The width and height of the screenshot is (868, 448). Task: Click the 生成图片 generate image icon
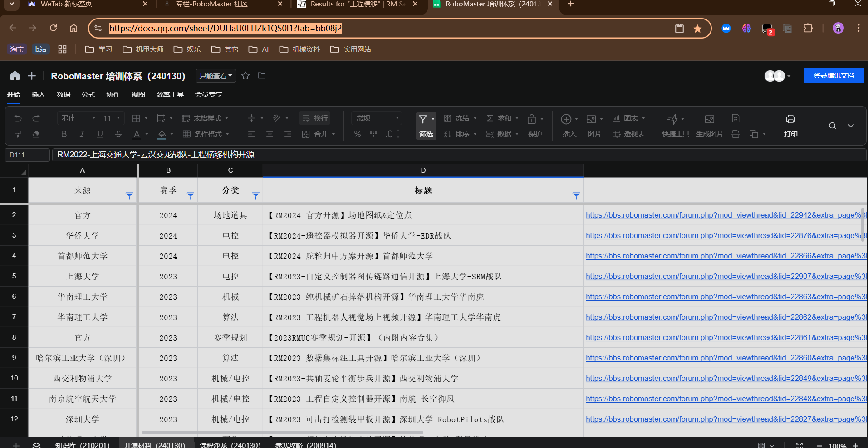click(x=710, y=119)
